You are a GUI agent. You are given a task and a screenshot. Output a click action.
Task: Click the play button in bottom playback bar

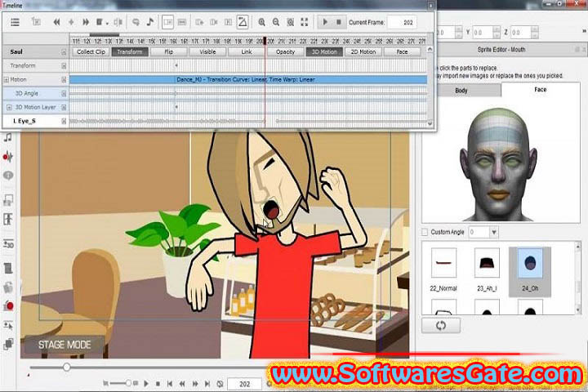click(x=146, y=383)
